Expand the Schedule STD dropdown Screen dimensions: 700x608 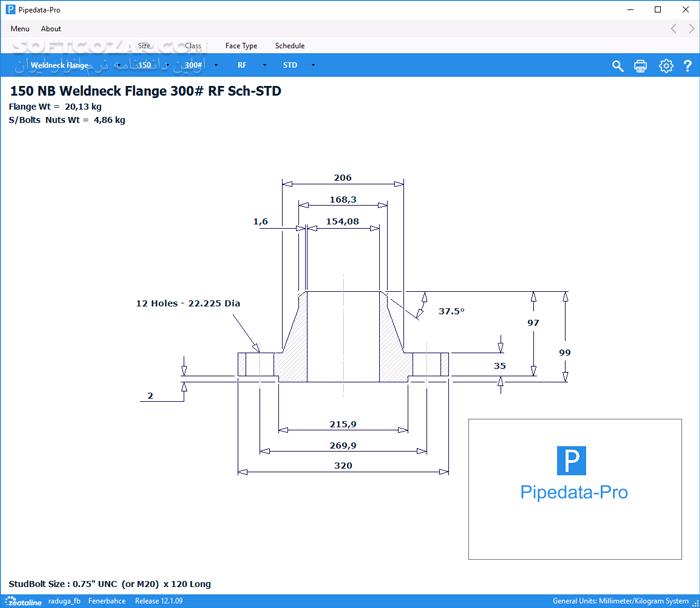point(313,65)
